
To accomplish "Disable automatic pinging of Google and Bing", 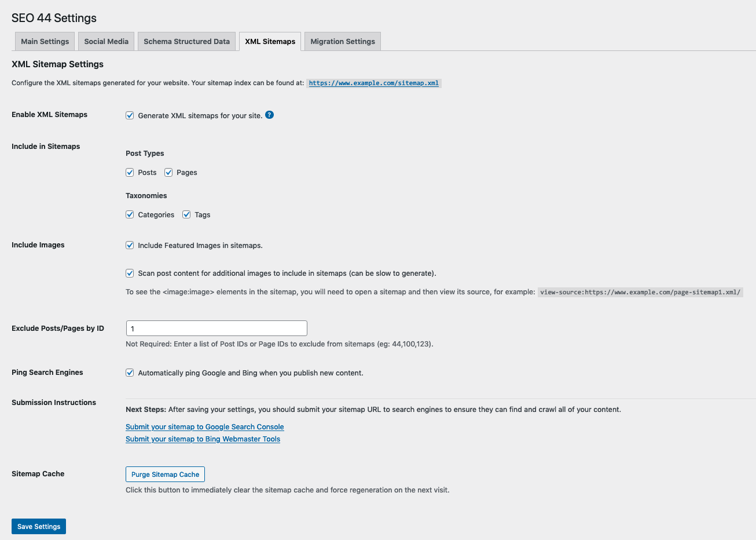I will tap(130, 373).
